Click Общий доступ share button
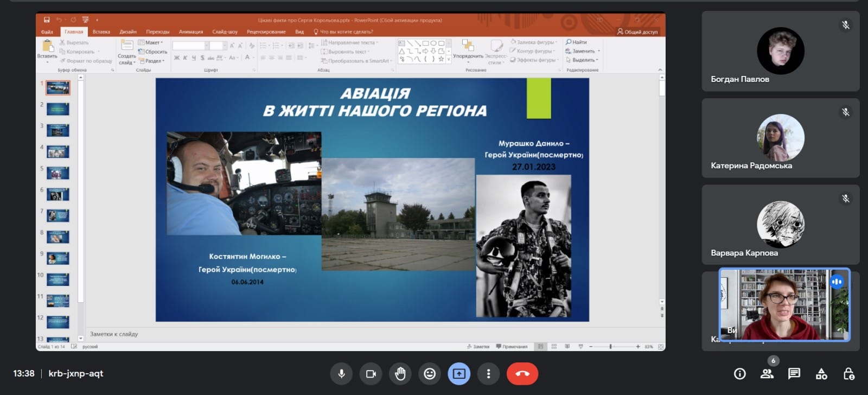This screenshot has width=868, height=395. tap(637, 32)
